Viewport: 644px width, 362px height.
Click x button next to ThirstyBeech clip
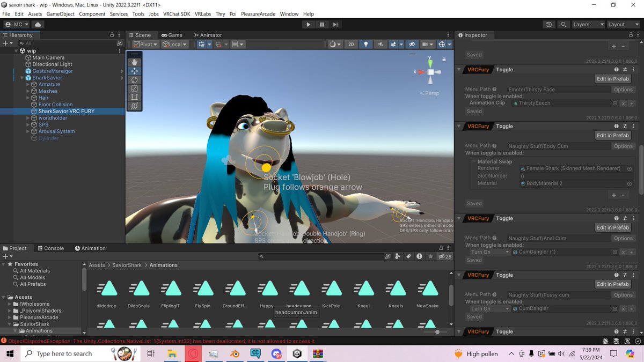(x=623, y=103)
